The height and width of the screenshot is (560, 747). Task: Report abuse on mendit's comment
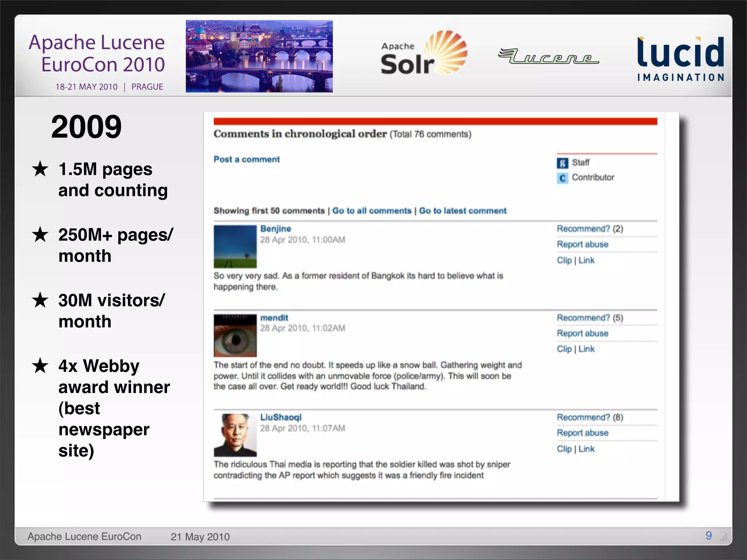(582, 333)
